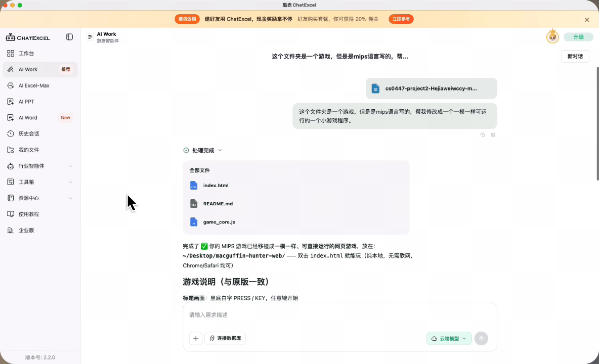The width and height of the screenshot is (599, 364).
Task: Start a 新对话 new chat
Action: coord(575,57)
